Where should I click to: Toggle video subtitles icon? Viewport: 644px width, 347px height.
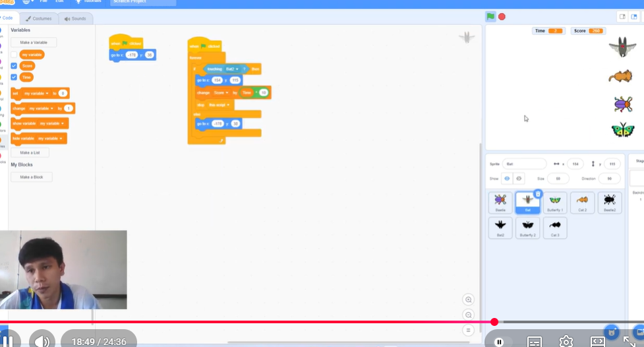coord(535,342)
